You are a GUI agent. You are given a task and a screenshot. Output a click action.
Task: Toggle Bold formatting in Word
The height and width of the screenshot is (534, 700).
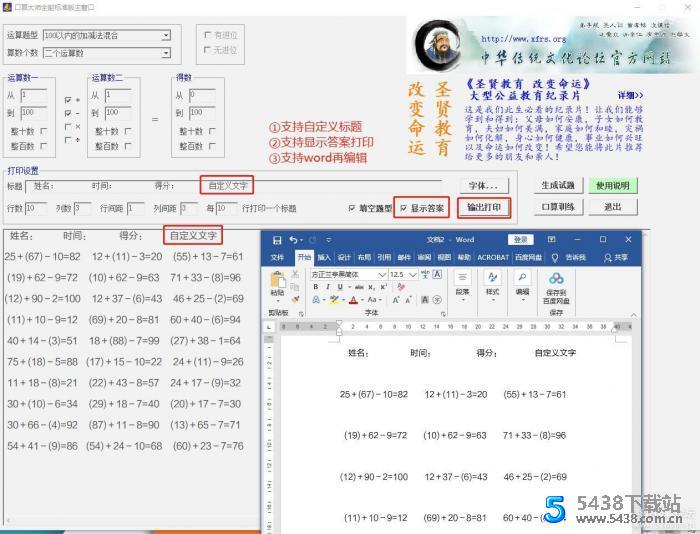click(x=315, y=287)
